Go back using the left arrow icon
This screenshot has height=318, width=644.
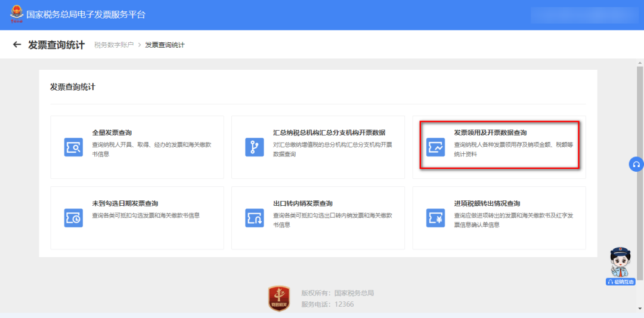click(17, 44)
